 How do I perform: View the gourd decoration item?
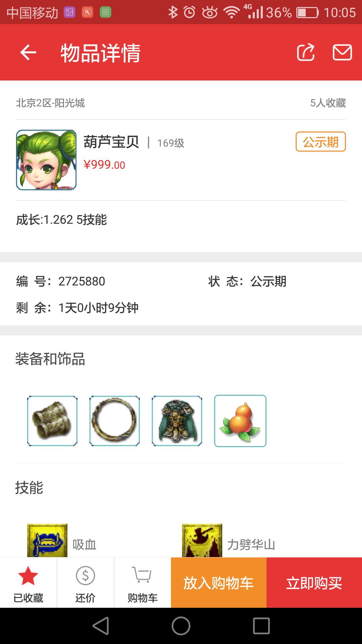coord(240,421)
